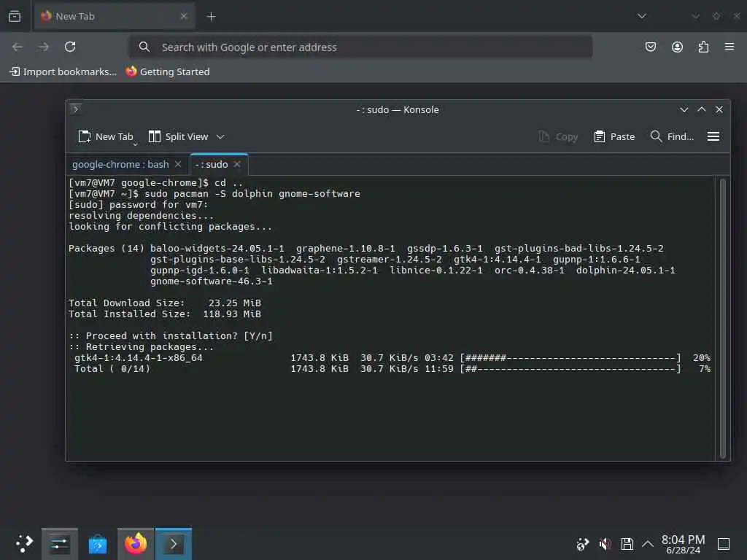This screenshot has width=747, height=560.
Task: Maximize Konsole window with up chevron
Action: (x=702, y=109)
